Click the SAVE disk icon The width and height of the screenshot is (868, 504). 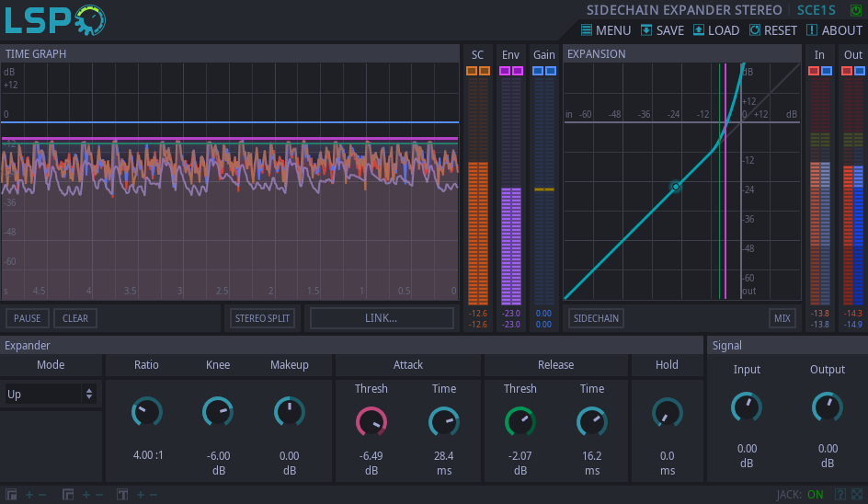(646, 30)
